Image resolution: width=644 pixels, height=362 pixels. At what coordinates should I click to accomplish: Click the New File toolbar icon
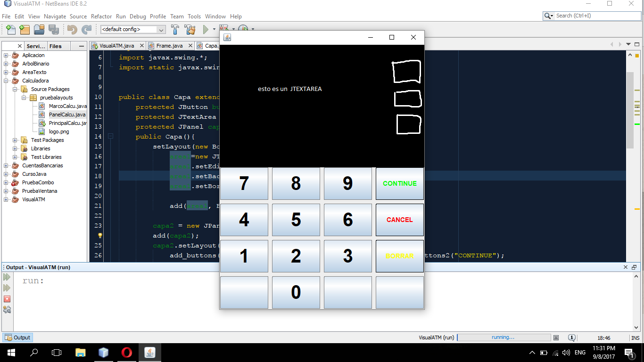point(10,29)
